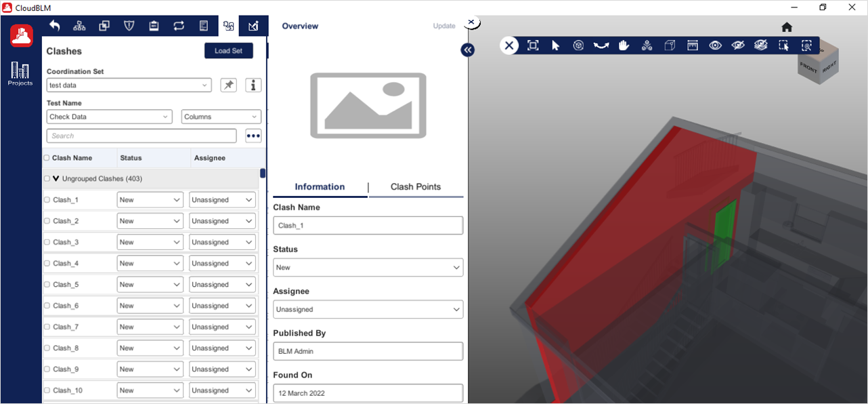Toggle the select-all checkbox beside the Clash Name header

(47, 158)
